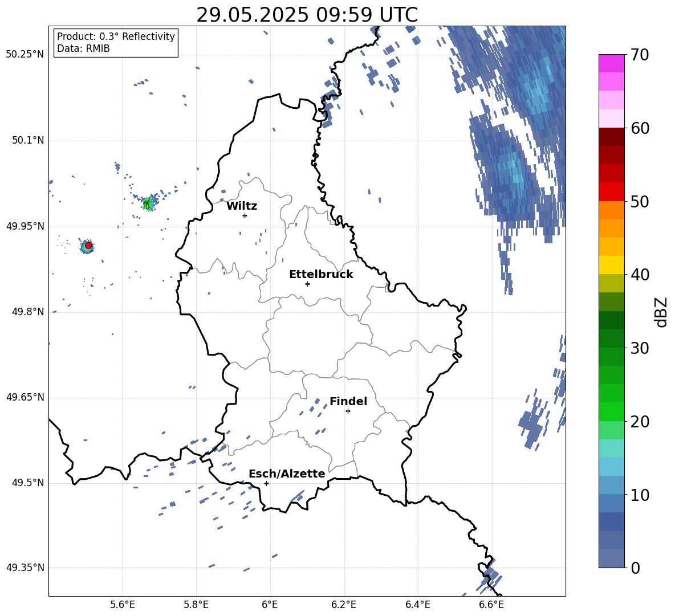The image size is (675, 616).
Task: Click the Findel city label
Action: (348, 401)
